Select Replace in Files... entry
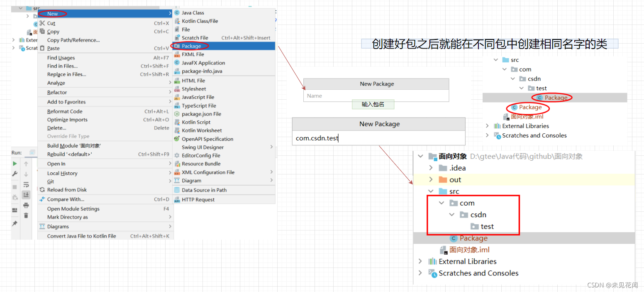Image resolution: width=644 pixels, height=292 pixels. click(x=105, y=74)
